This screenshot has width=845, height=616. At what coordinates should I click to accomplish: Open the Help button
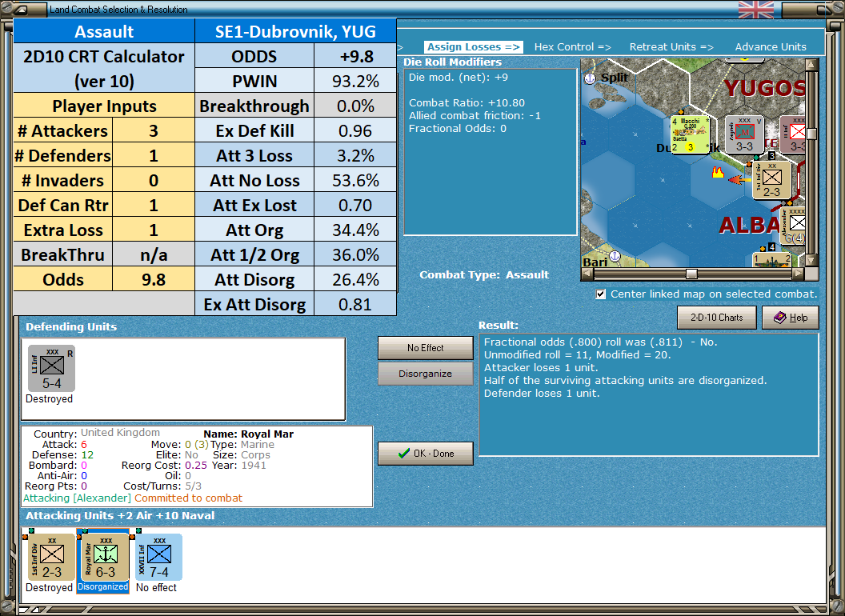pos(790,318)
